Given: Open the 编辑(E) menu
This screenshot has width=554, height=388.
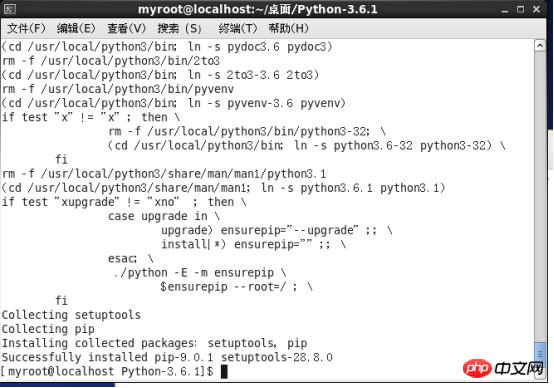Looking at the screenshot, I should [x=76, y=28].
